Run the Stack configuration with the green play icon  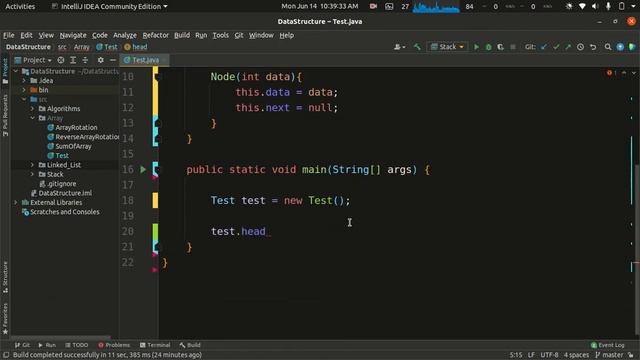pos(476,47)
